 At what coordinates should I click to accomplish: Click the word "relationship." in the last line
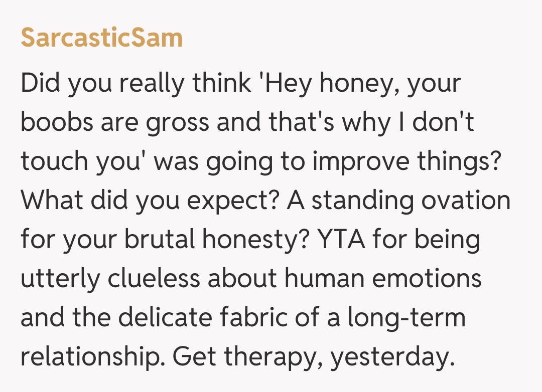tap(92, 357)
